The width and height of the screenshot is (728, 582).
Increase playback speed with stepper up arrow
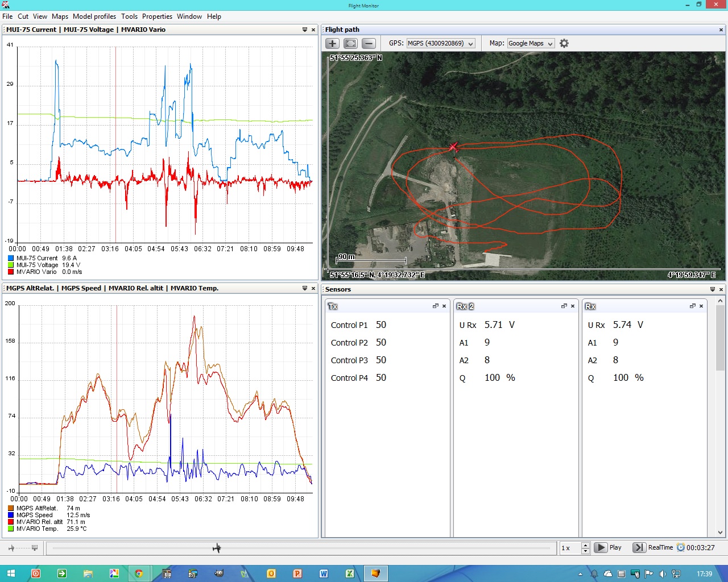(x=585, y=544)
